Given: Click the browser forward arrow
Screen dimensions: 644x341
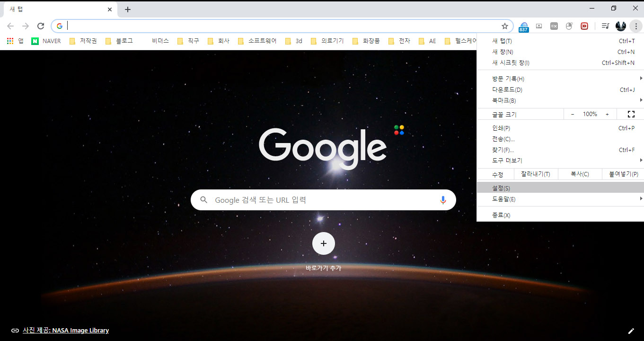Looking at the screenshot, I should pos(26,26).
